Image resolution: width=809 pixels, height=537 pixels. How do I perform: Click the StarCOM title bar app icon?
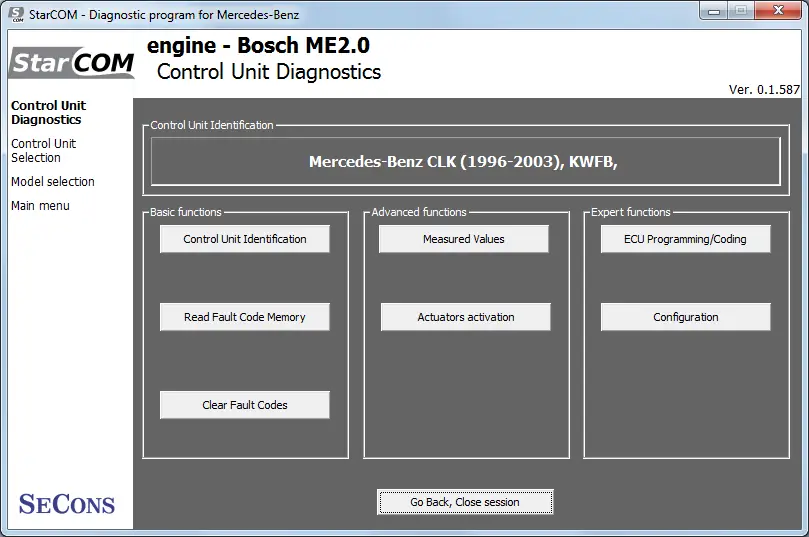pos(17,14)
